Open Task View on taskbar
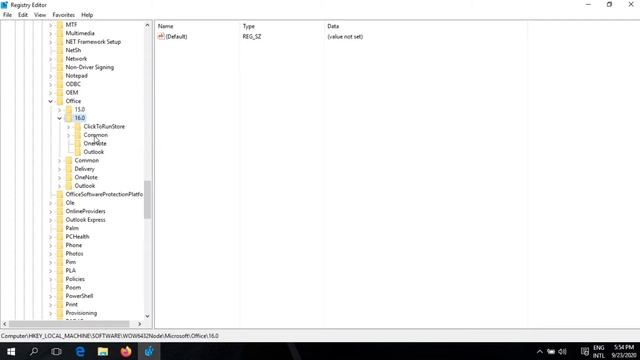This screenshot has height=360, width=640. tap(56, 351)
